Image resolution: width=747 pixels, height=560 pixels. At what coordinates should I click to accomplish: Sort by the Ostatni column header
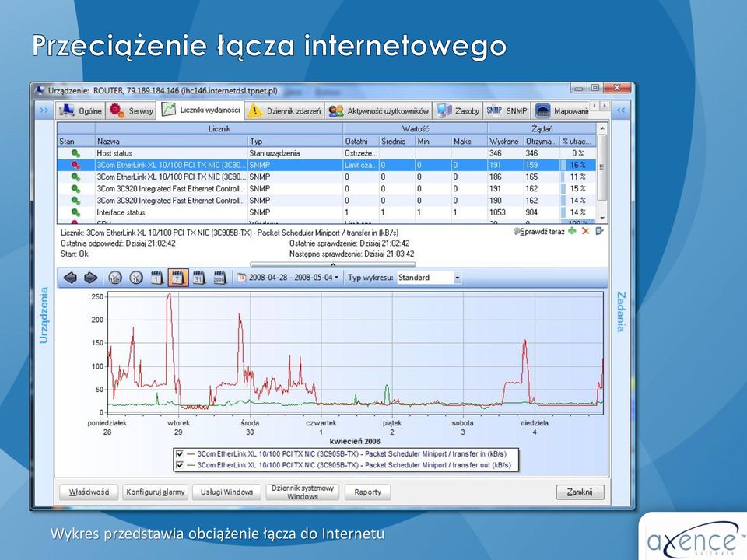(361, 142)
